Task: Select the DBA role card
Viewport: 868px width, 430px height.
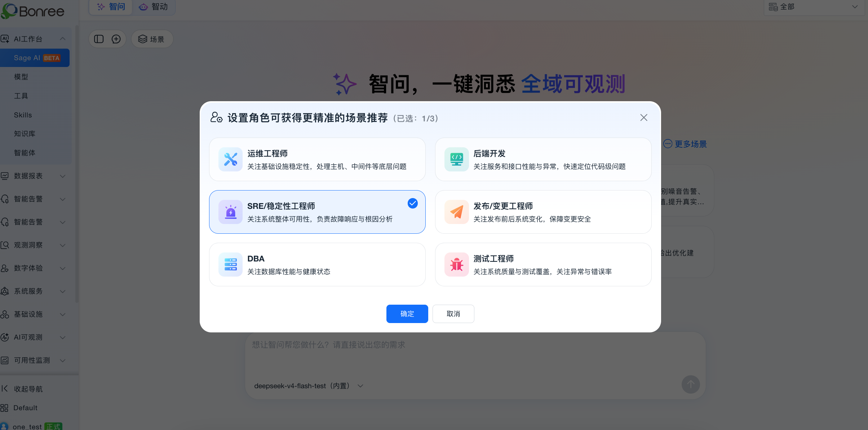Action: point(317,264)
